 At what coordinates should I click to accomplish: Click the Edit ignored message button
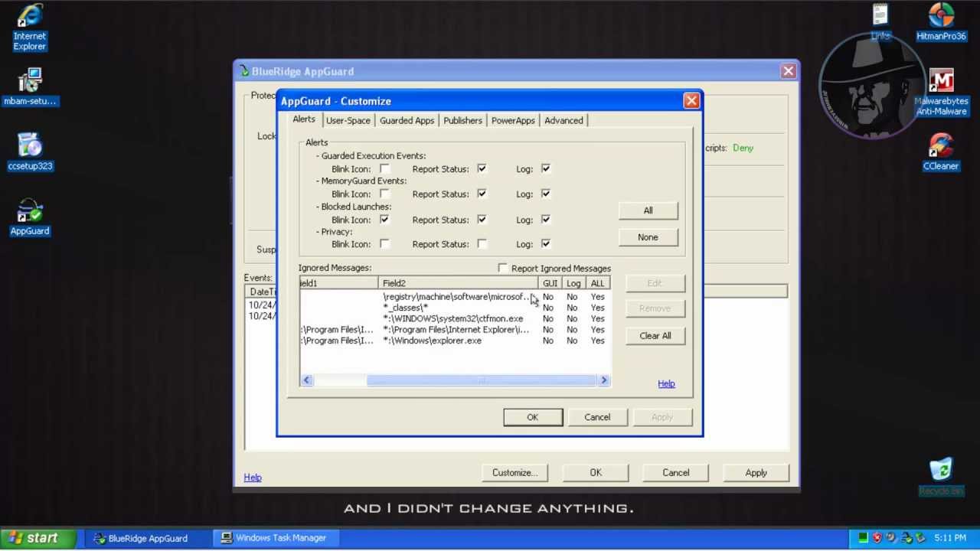(655, 283)
